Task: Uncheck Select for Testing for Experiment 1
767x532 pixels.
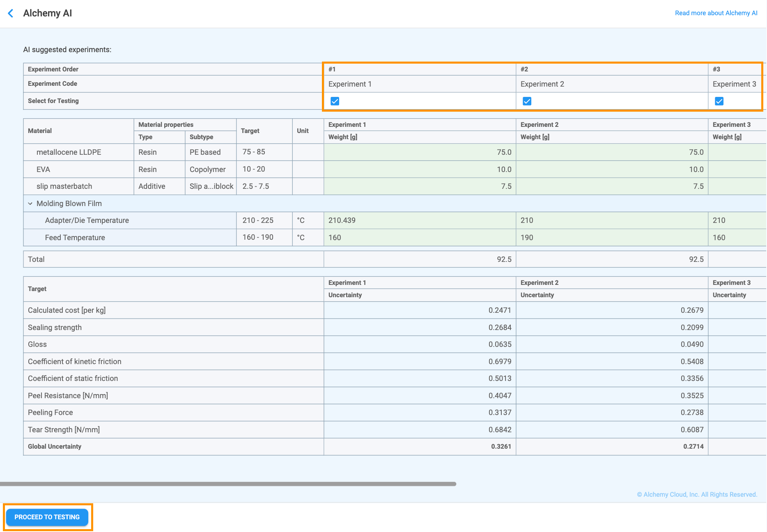Action: [x=335, y=101]
